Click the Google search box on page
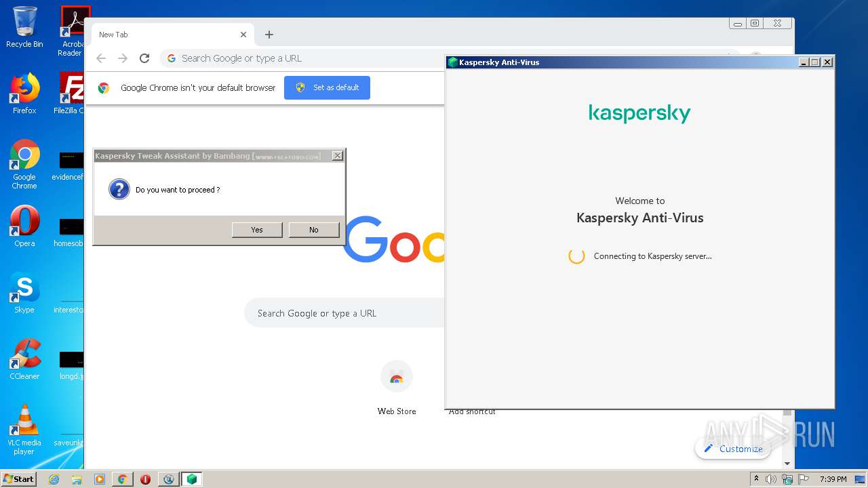Screen dimensions: 868x488 tap(344, 313)
